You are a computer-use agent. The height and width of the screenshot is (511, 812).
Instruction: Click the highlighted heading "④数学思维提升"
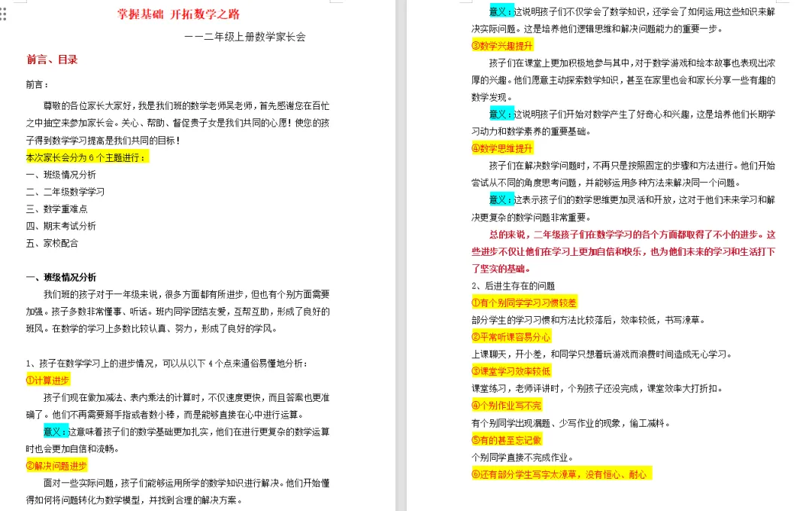501,148
